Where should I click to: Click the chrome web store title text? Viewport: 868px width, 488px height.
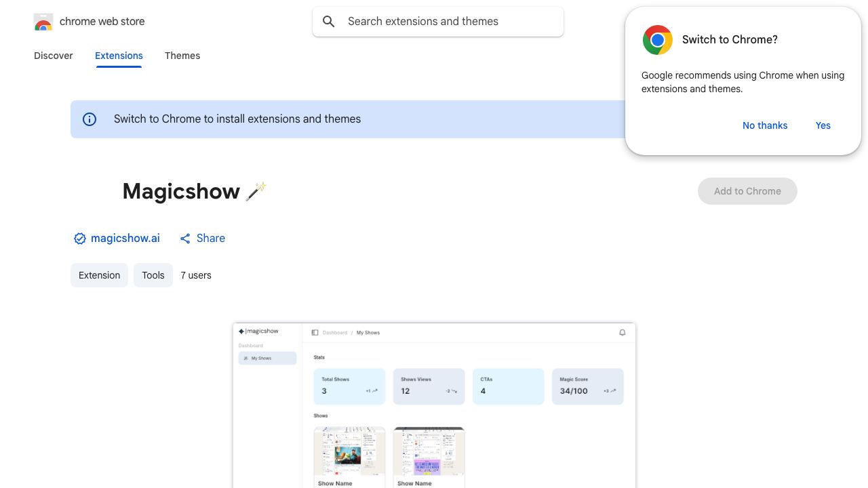click(x=102, y=22)
